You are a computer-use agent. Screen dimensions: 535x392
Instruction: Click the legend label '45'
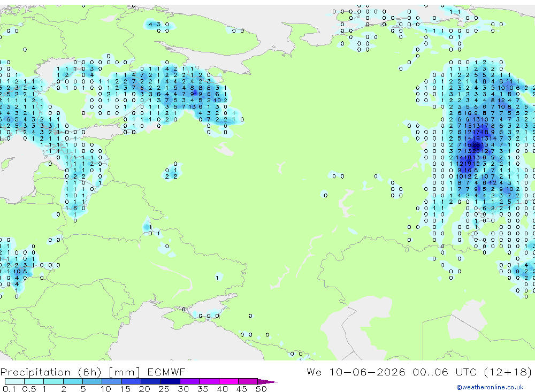tap(242, 389)
